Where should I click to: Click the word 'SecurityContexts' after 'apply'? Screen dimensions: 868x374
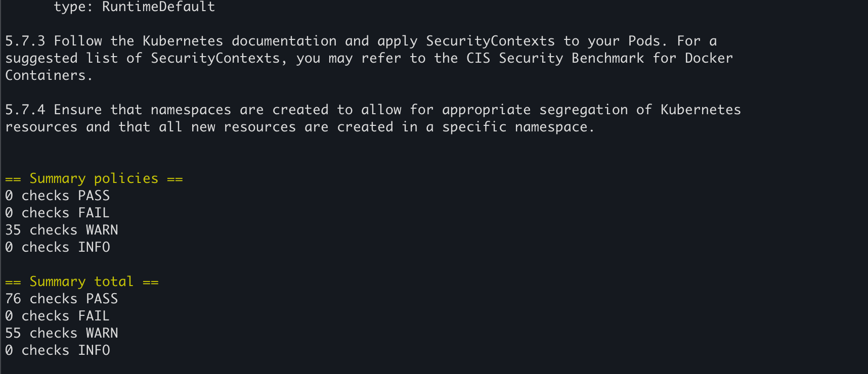pyautogui.click(x=491, y=41)
